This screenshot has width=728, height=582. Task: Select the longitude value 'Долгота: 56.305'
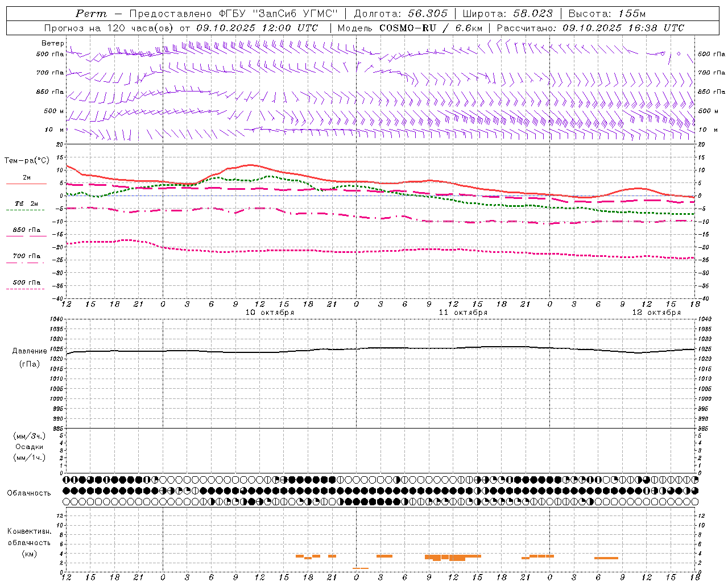401,14
